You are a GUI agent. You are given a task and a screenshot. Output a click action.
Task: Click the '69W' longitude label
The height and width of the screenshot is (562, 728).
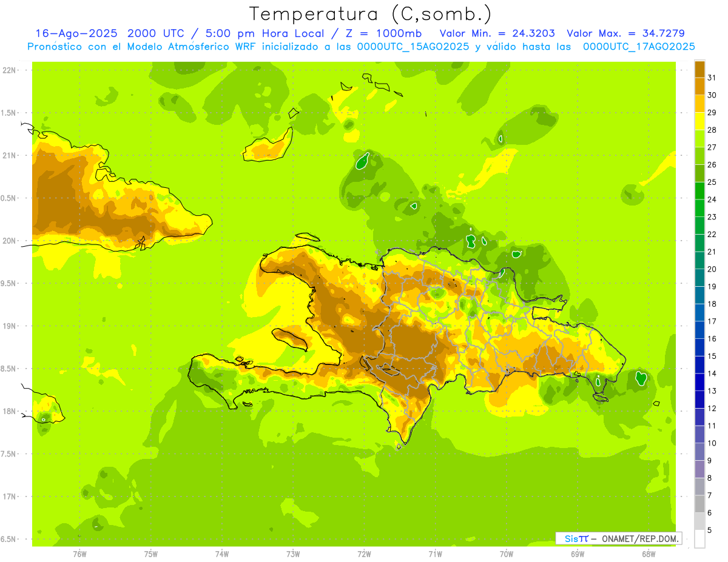(x=578, y=554)
